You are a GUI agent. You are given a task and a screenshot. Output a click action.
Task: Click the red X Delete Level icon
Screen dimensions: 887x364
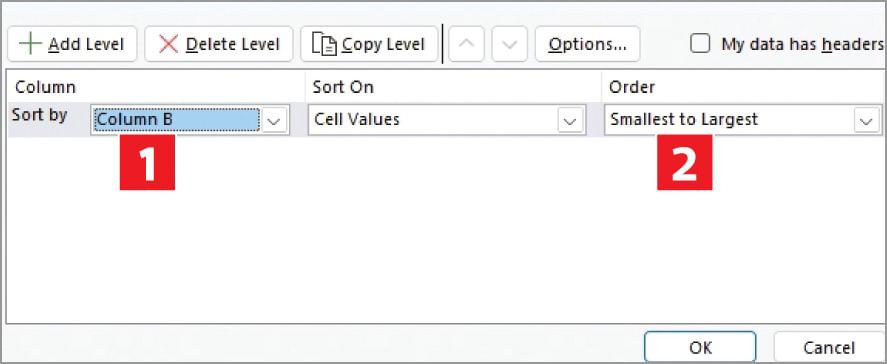tap(168, 44)
